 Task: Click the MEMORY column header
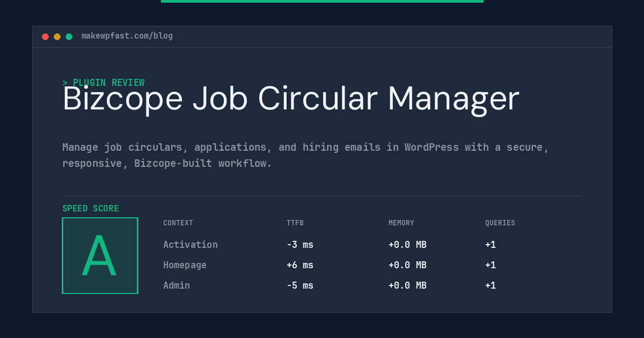pos(401,223)
